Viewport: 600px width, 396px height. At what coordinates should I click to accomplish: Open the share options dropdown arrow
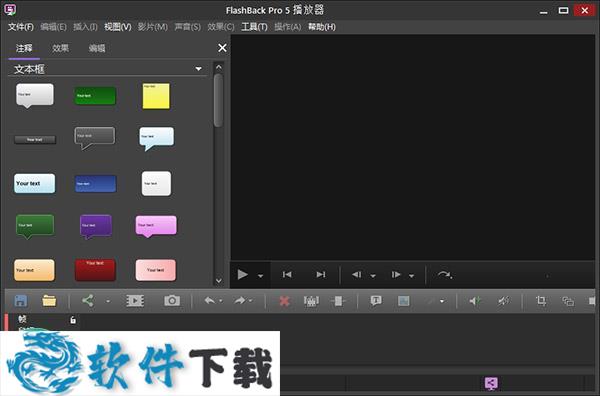pos(108,301)
